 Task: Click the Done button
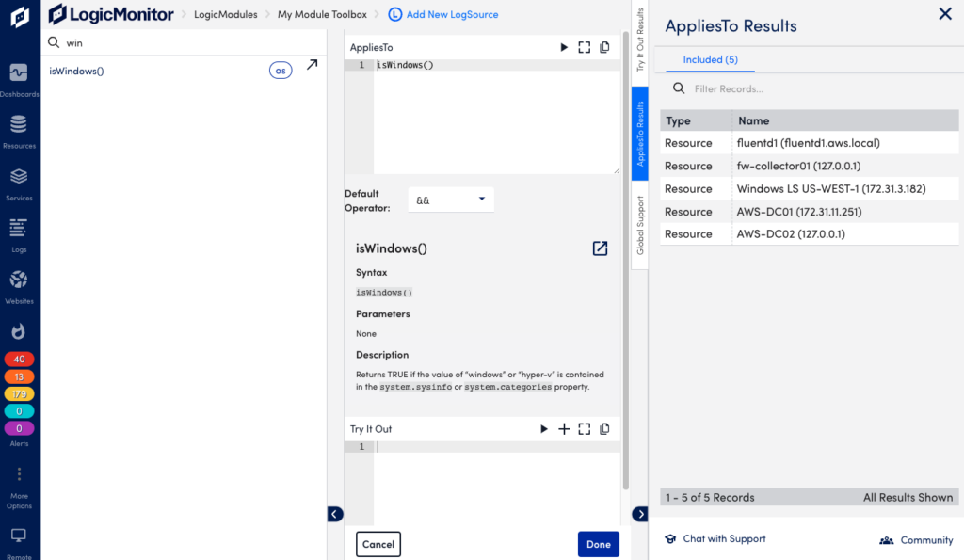pyautogui.click(x=598, y=544)
